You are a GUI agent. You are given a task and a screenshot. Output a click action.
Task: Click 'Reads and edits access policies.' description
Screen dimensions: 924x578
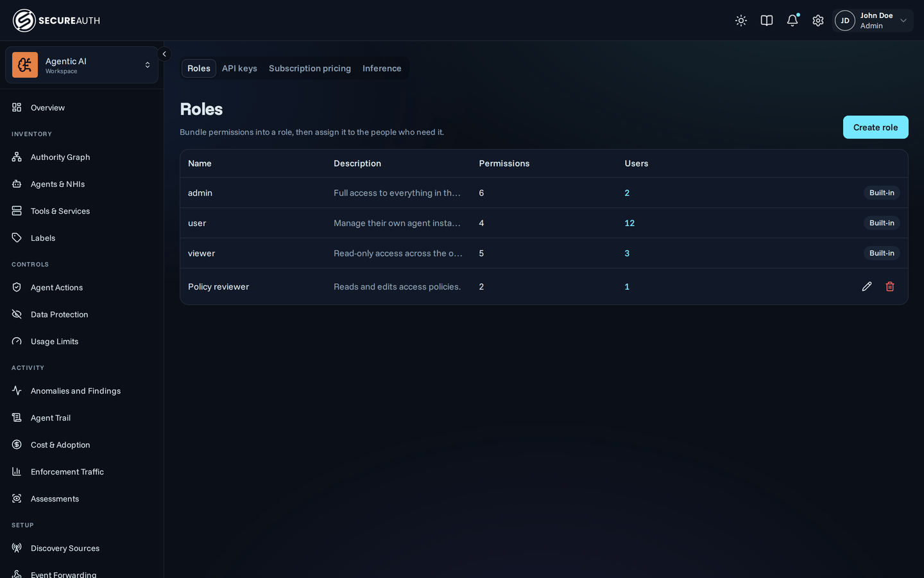[x=397, y=286]
